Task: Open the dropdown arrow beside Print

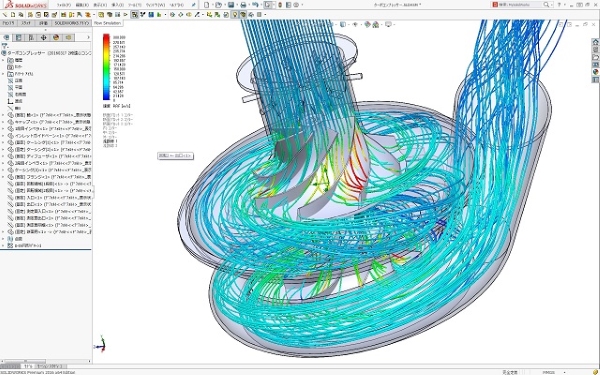Action: coord(248,5)
